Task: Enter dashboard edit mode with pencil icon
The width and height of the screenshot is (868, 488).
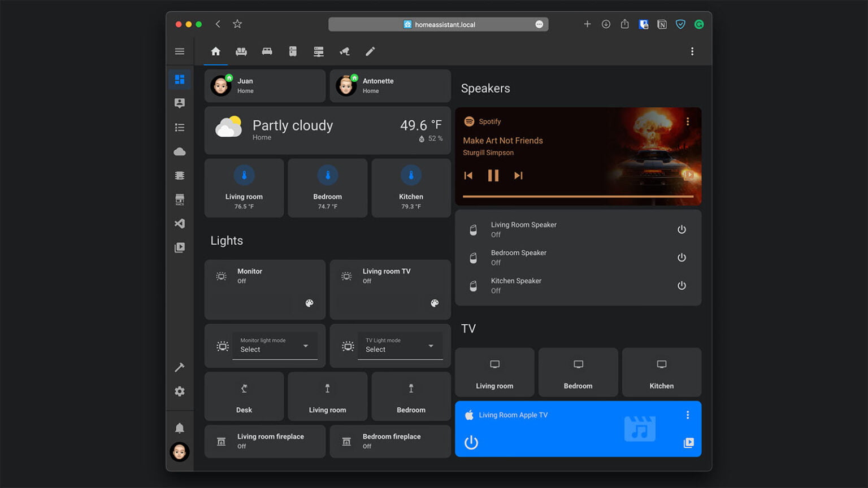Action: (370, 51)
